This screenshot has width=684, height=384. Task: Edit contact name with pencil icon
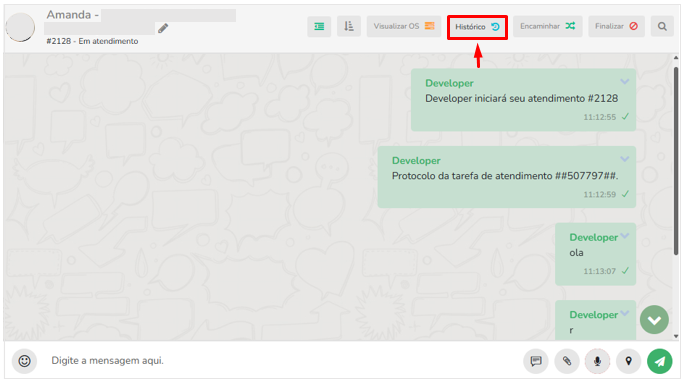[x=163, y=29]
